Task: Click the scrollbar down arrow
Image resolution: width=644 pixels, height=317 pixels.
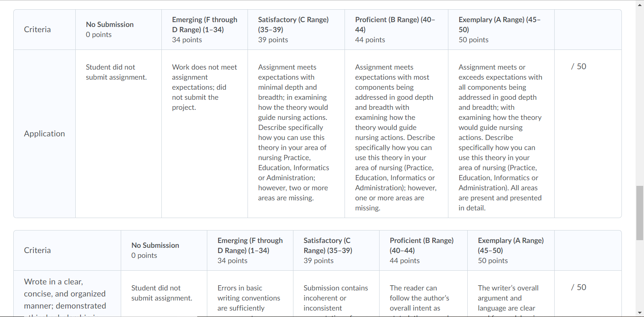Action: click(x=640, y=313)
